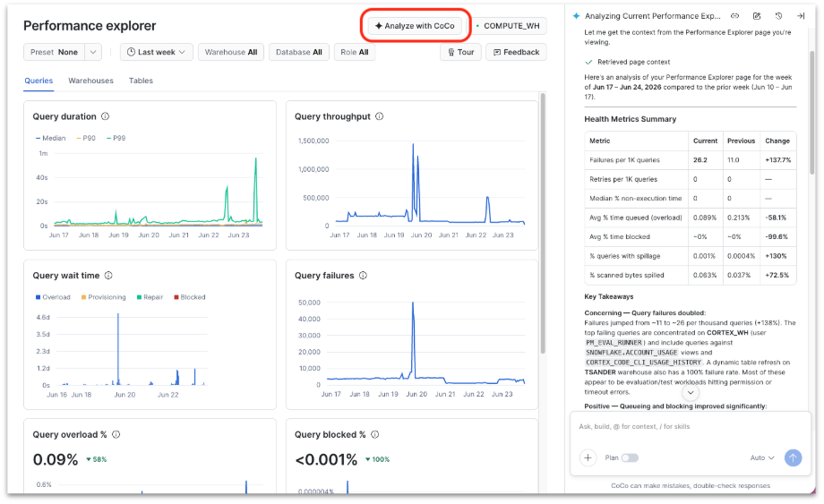Toggle the Provisioning legend item
Viewport: 824px width, 504px height.
coord(104,297)
